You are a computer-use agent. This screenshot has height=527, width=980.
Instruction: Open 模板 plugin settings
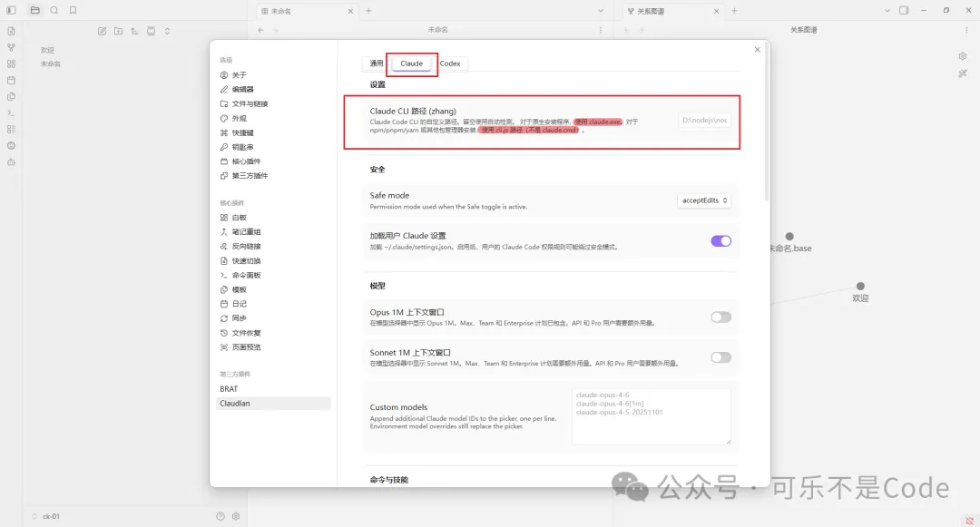click(273, 289)
